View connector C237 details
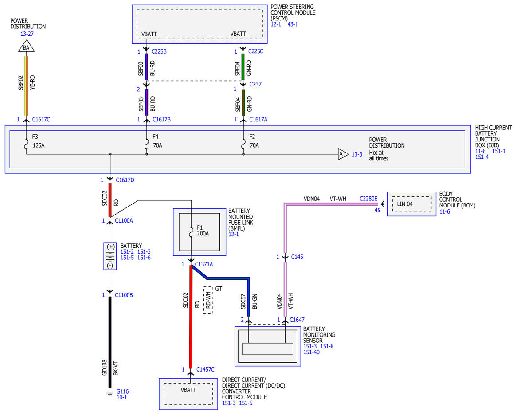532x411 pixels. click(255, 84)
